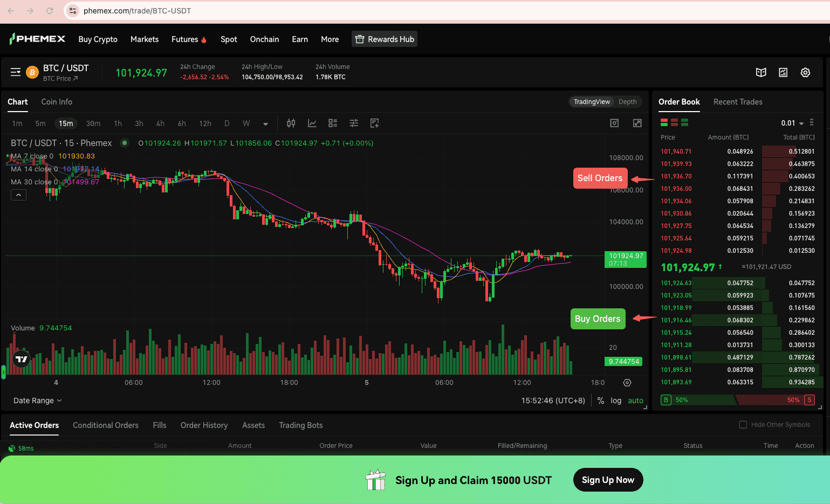Select the candlestick chart style icon

click(291, 123)
